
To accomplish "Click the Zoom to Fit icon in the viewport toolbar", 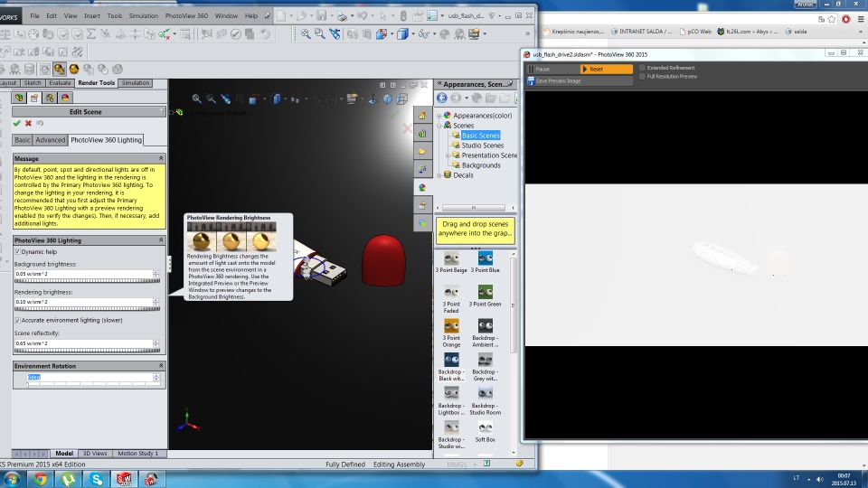I will click(x=196, y=99).
